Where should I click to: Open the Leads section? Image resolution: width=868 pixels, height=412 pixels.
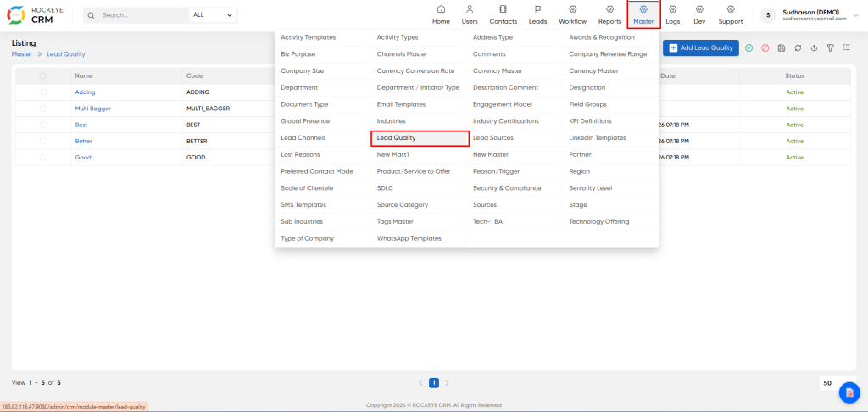click(x=537, y=15)
